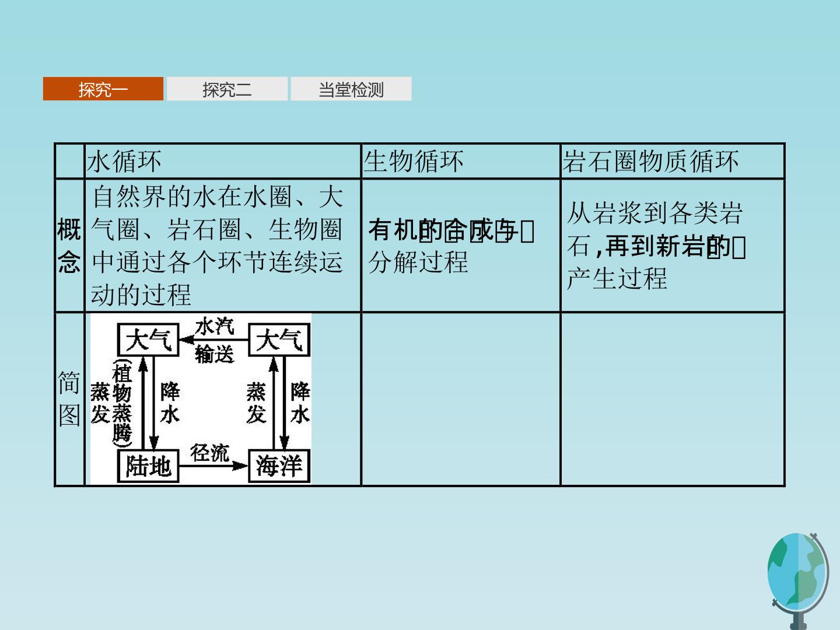The image size is (840, 630).
Task: Open the 当堂检测 tab
Action: tap(351, 89)
